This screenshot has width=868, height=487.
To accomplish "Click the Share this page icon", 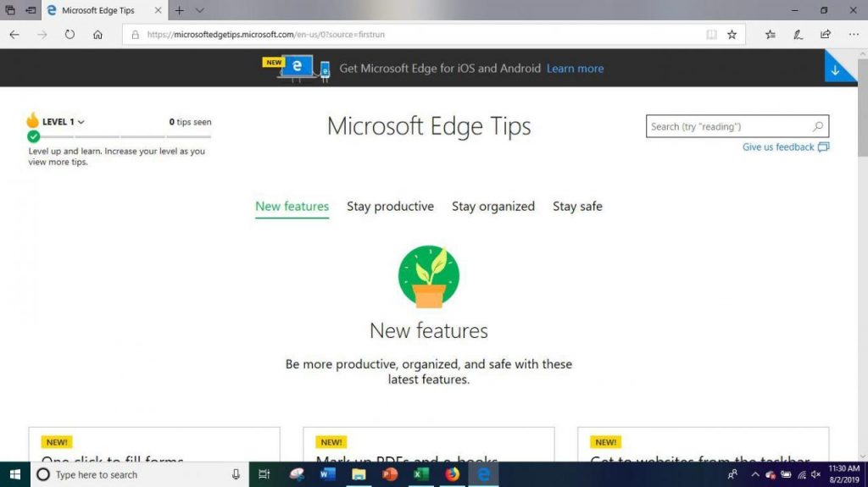I will 826,35.
